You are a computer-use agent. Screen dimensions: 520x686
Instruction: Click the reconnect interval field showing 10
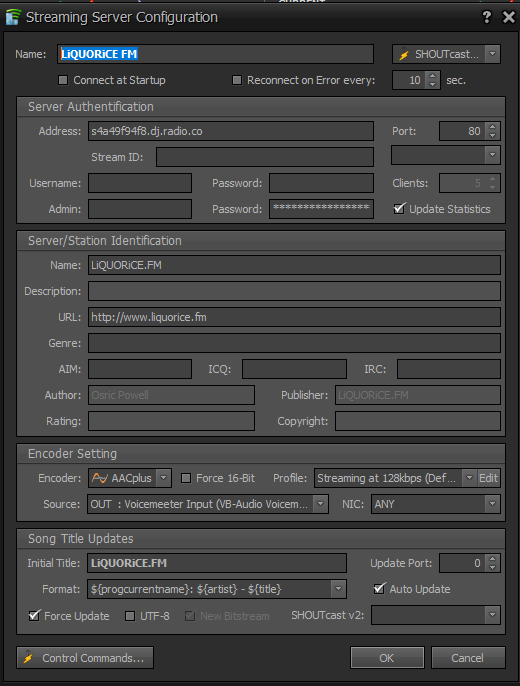409,80
